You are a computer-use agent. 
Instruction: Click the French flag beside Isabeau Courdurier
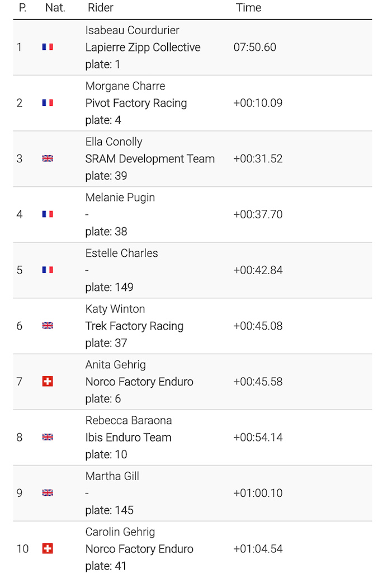[48, 47]
